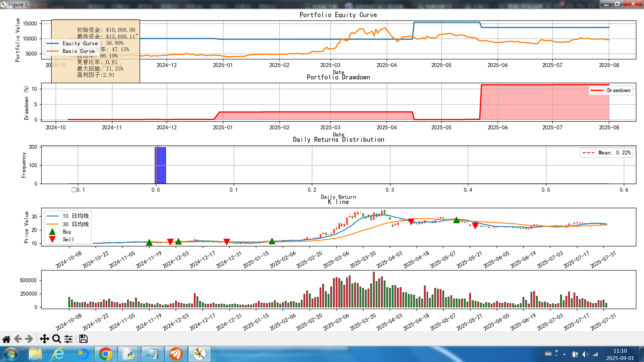This screenshot has height=362, width=644.
Task: Save the figure with disk icon
Action: (x=83, y=339)
